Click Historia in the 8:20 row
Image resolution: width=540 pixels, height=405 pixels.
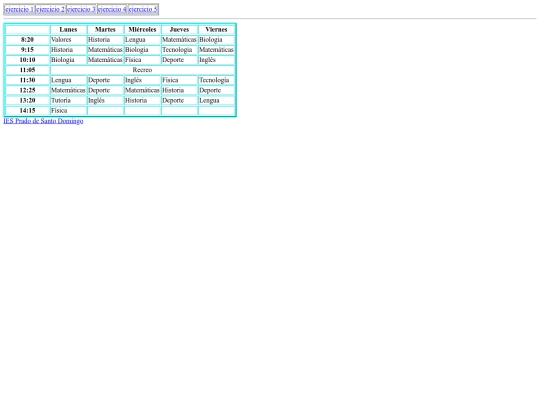(x=105, y=40)
